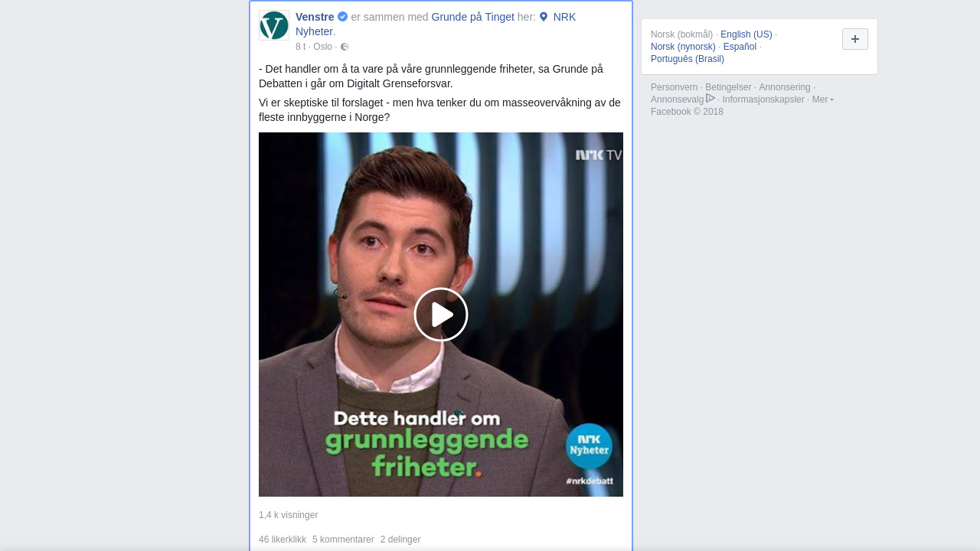The image size is (980, 551).
Task: Switch language to English (US)
Action: point(746,34)
